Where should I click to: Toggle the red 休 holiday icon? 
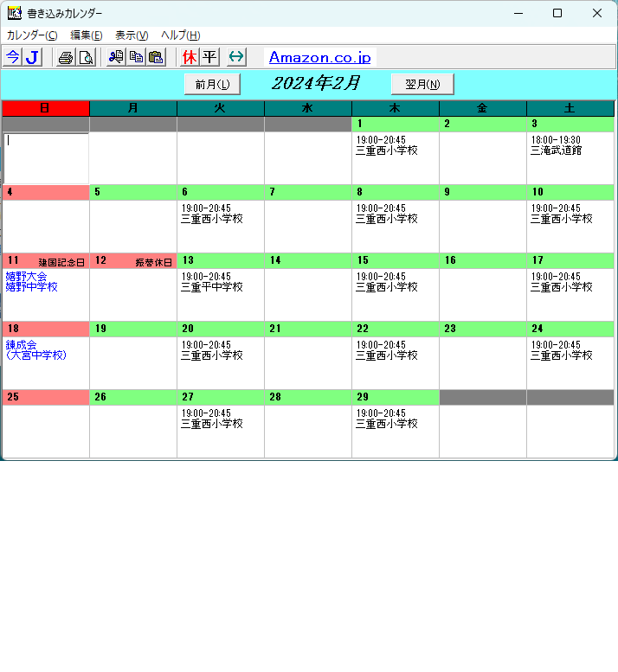[x=190, y=57]
